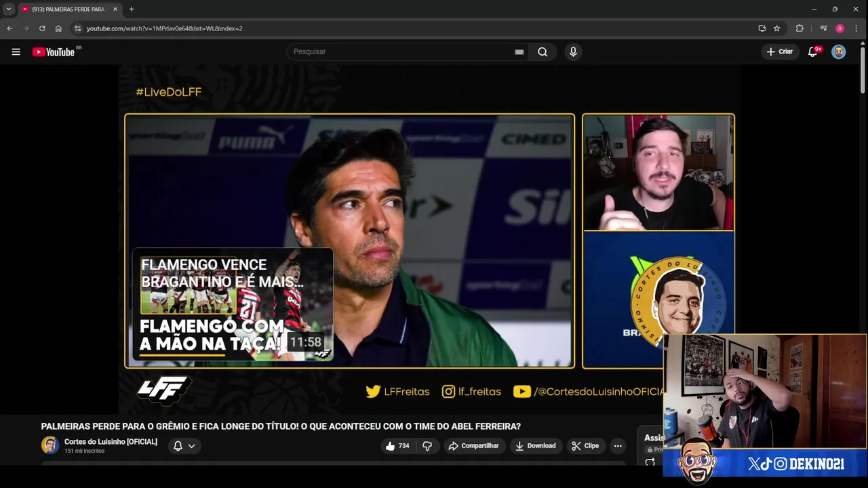Image resolution: width=868 pixels, height=488 pixels.
Task: Click the search magnifier button
Action: tap(542, 52)
